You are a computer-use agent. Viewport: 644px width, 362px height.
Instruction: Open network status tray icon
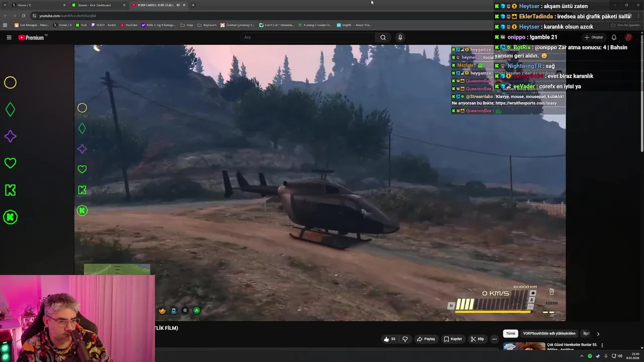(613, 356)
